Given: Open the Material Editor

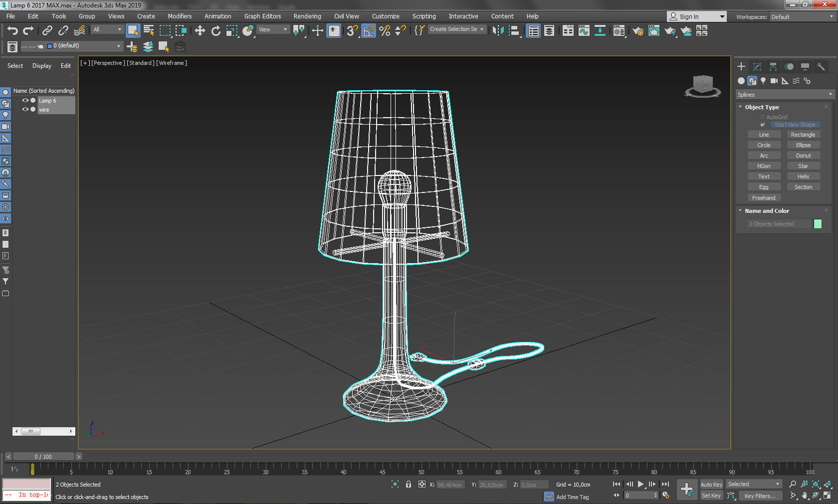Looking at the screenshot, I should click(619, 31).
